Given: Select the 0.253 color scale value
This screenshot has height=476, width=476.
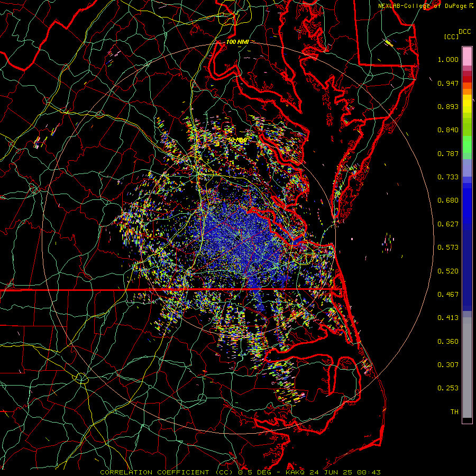Looking at the screenshot, I should click(448, 388).
